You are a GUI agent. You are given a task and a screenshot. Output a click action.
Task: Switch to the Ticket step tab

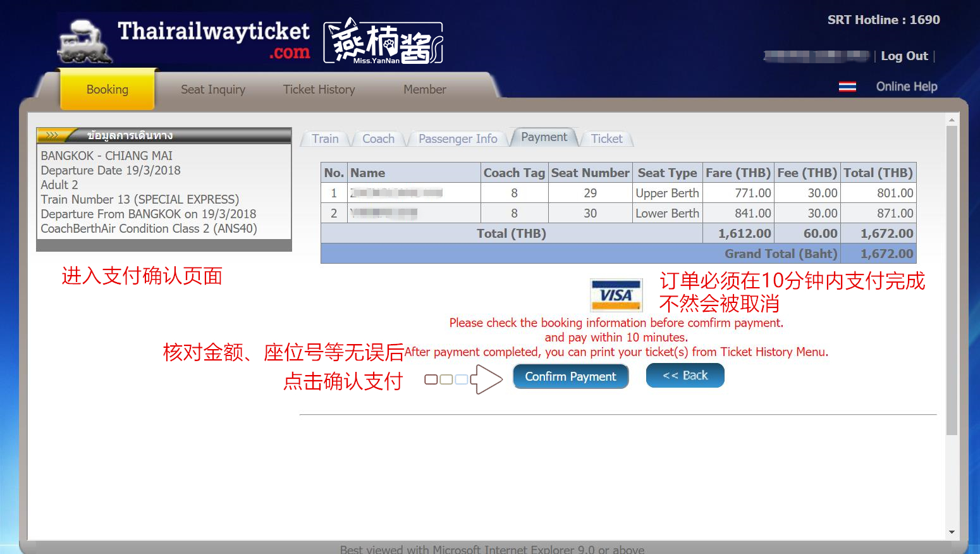pos(607,138)
